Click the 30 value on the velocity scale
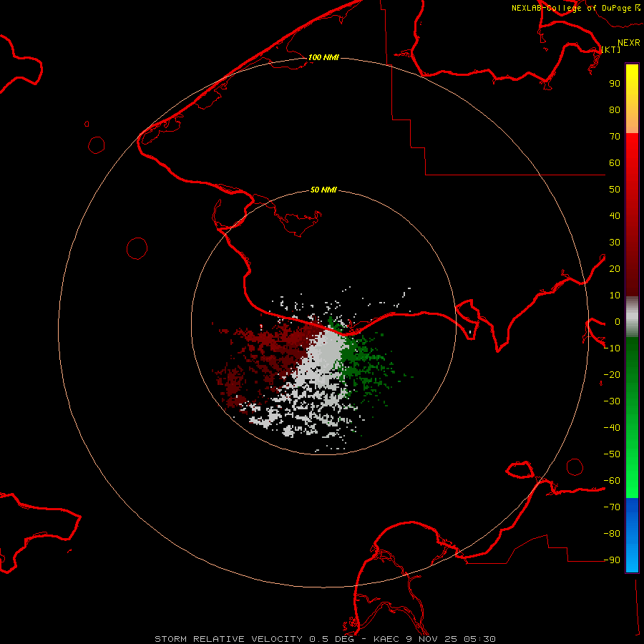This screenshot has height=644, width=644. (x=615, y=243)
